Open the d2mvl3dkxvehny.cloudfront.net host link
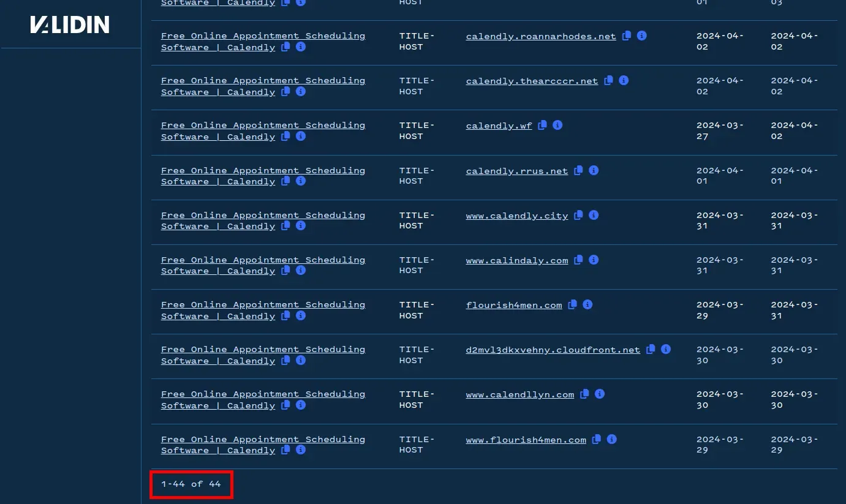The image size is (846, 504). pos(553,350)
